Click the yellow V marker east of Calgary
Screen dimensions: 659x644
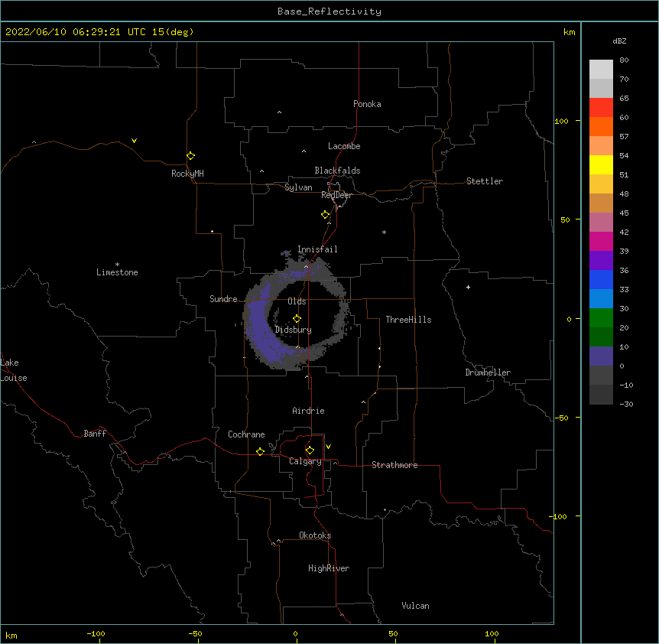[328, 447]
